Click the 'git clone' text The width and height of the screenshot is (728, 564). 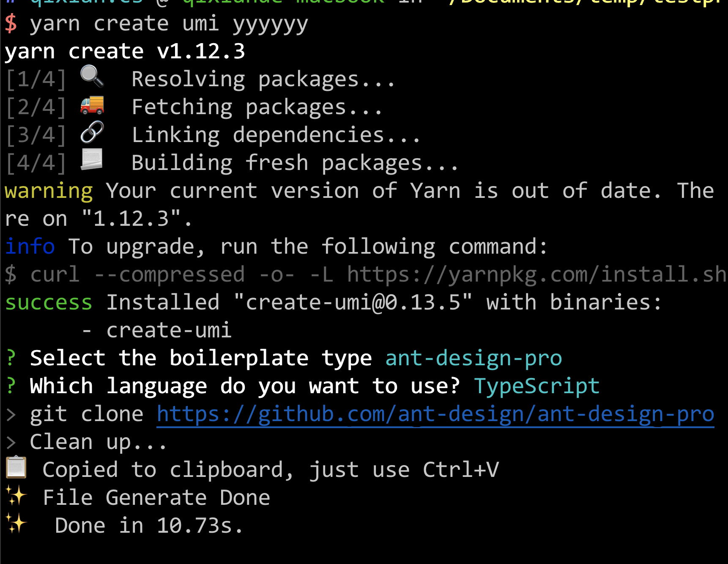[87, 414]
